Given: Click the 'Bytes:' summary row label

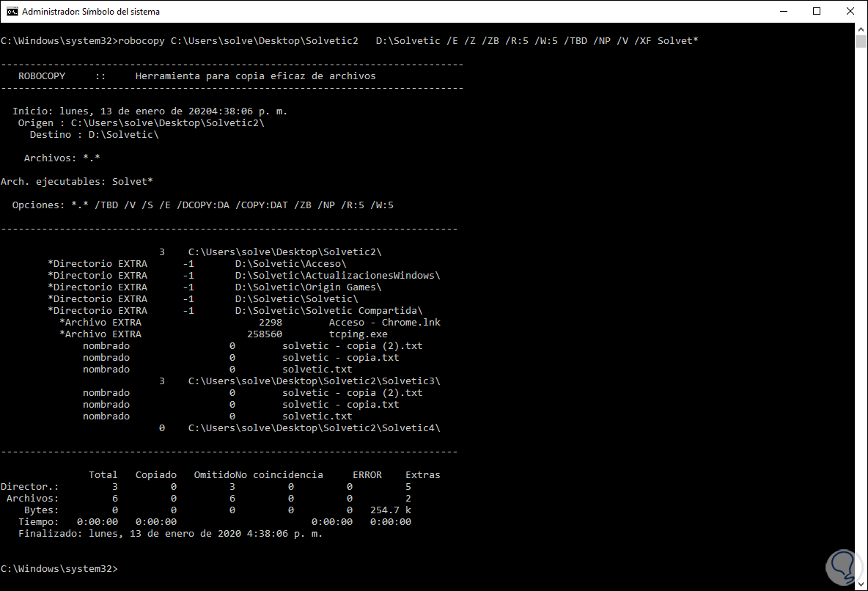Looking at the screenshot, I should pyautogui.click(x=42, y=510).
